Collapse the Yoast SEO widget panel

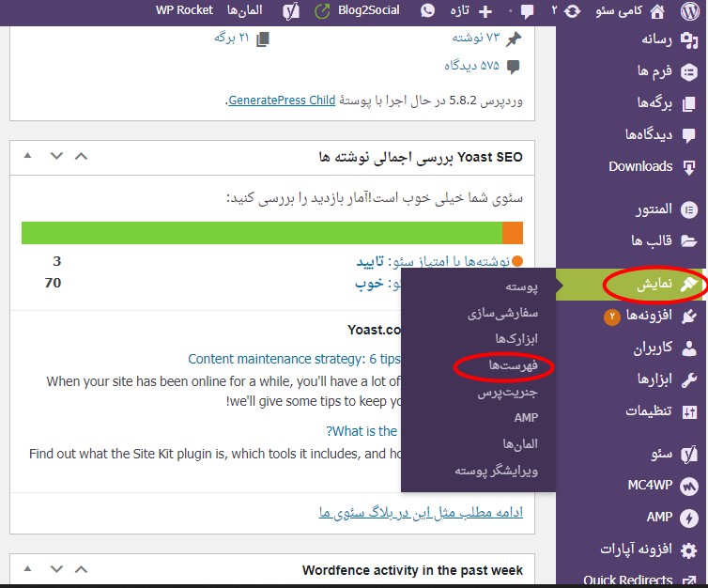(x=27, y=156)
